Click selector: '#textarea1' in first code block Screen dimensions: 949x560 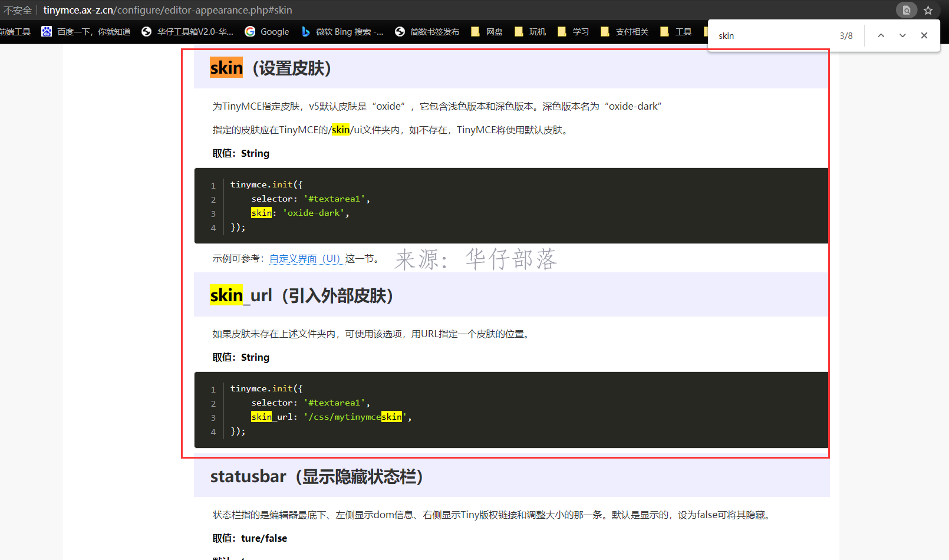(x=311, y=199)
